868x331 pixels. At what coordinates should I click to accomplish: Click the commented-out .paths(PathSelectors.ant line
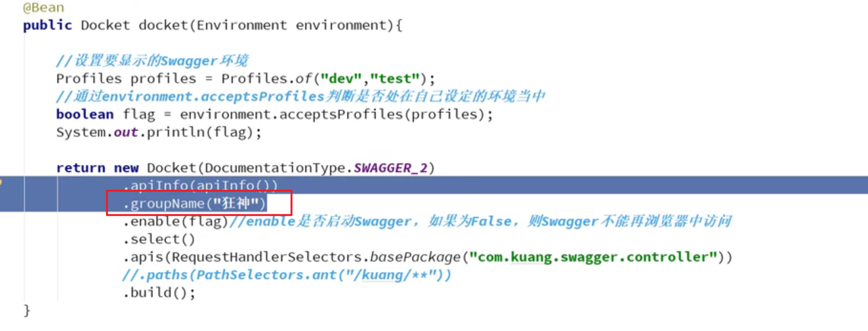(286, 275)
